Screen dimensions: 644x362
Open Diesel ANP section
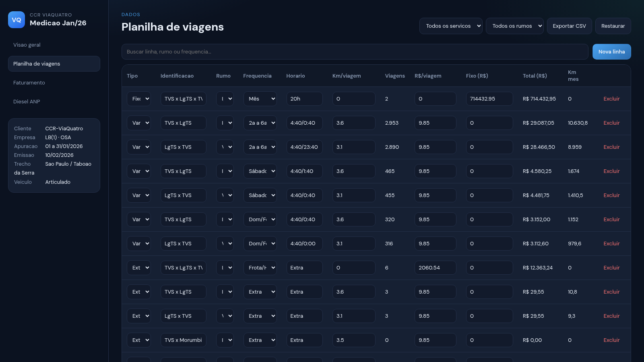pos(54,101)
